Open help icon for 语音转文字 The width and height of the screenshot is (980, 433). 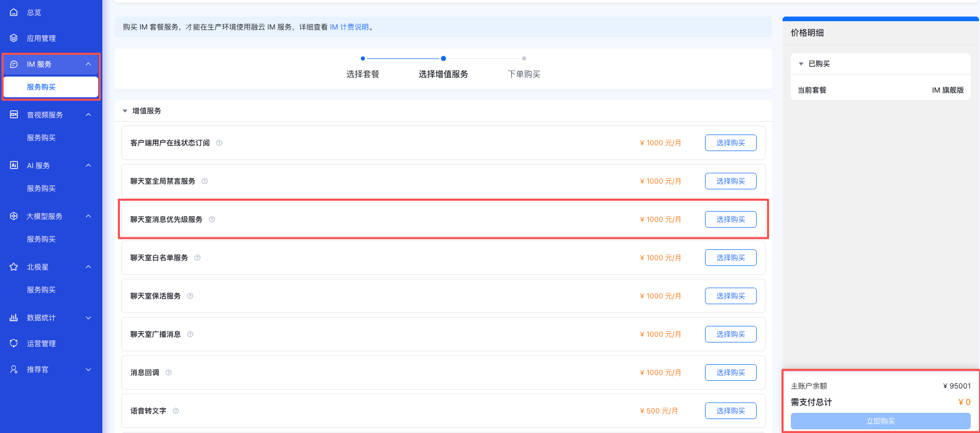[176, 411]
